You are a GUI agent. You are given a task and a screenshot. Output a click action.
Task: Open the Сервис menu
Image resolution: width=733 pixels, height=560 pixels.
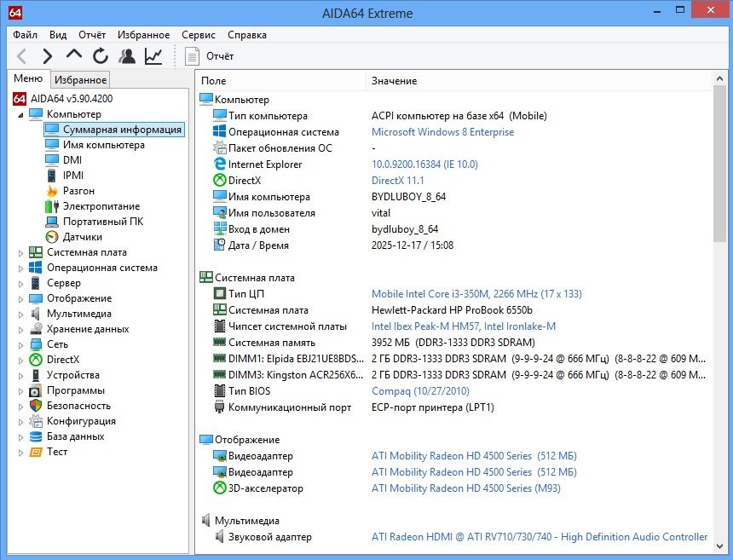point(199,35)
